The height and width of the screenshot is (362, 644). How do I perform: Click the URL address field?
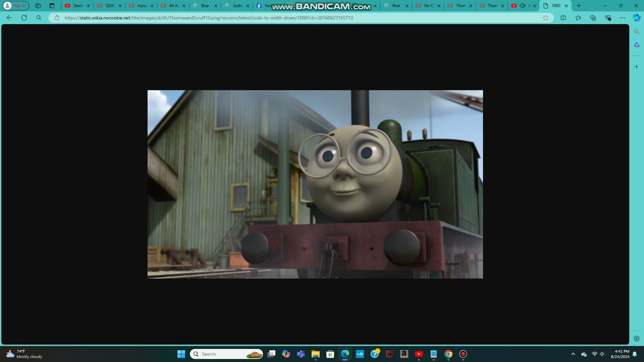tap(301, 18)
